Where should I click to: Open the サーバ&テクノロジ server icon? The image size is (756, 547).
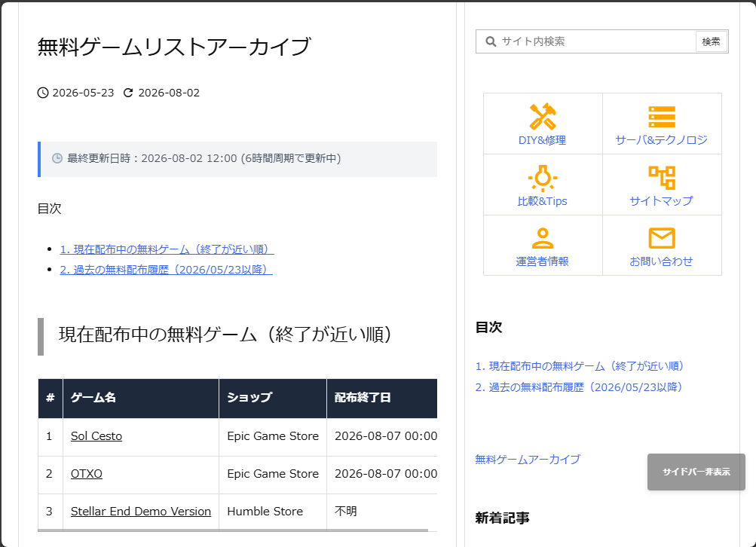[x=662, y=117]
